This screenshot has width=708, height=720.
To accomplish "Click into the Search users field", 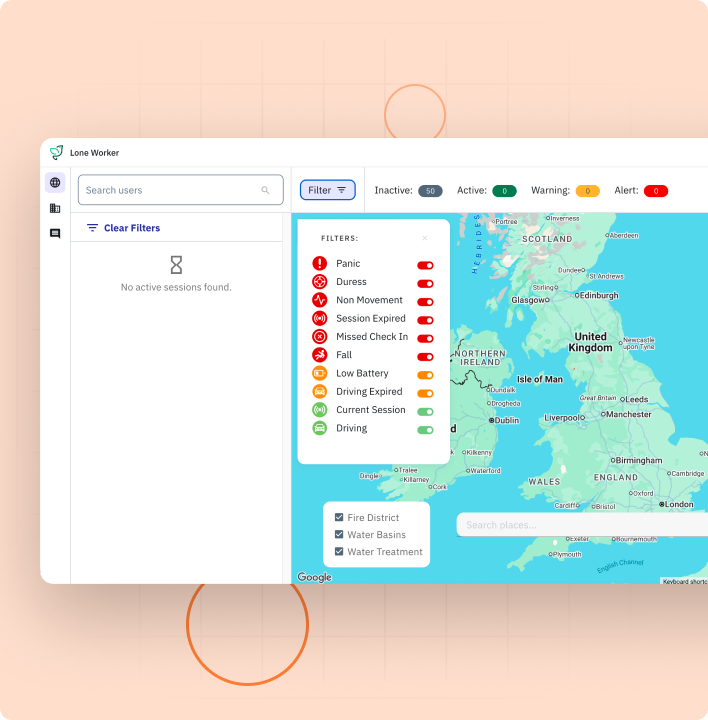I will [x=180, y=190].
